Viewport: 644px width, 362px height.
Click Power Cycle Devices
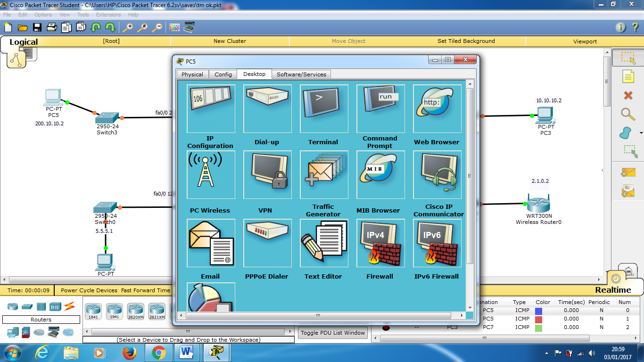click(x=89, y=290)
